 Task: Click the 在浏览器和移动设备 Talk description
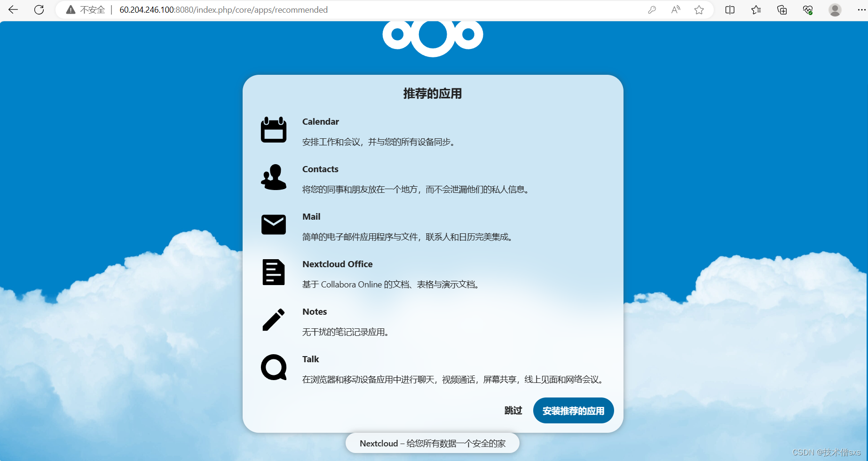tap(454, 380)
